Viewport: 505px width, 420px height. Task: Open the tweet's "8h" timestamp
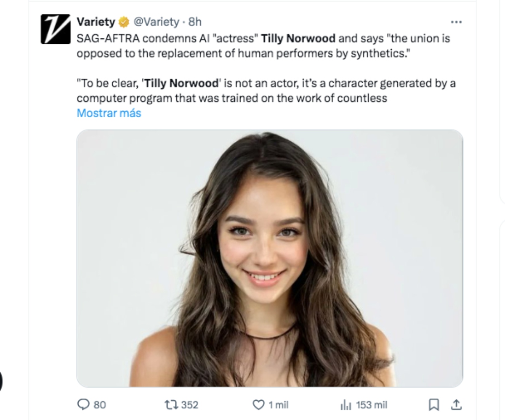tap(195, 21)
